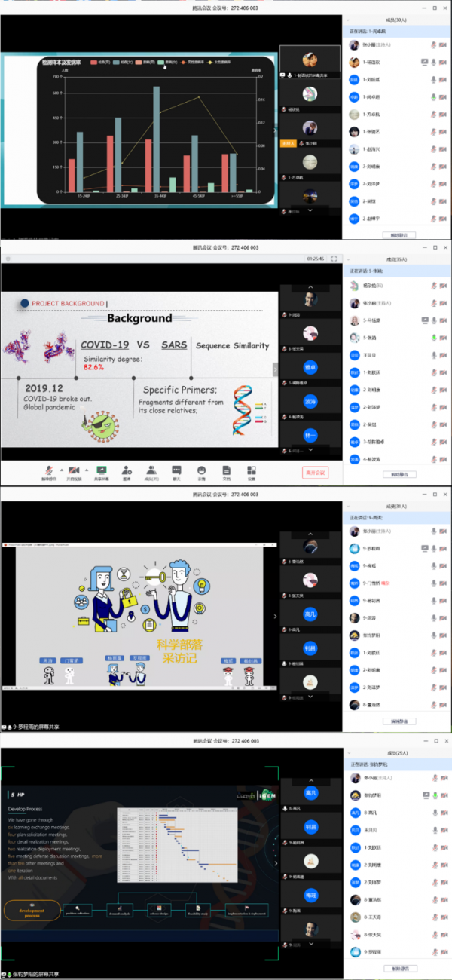Click down chevron under video strip in chart window

coord(310,211)
